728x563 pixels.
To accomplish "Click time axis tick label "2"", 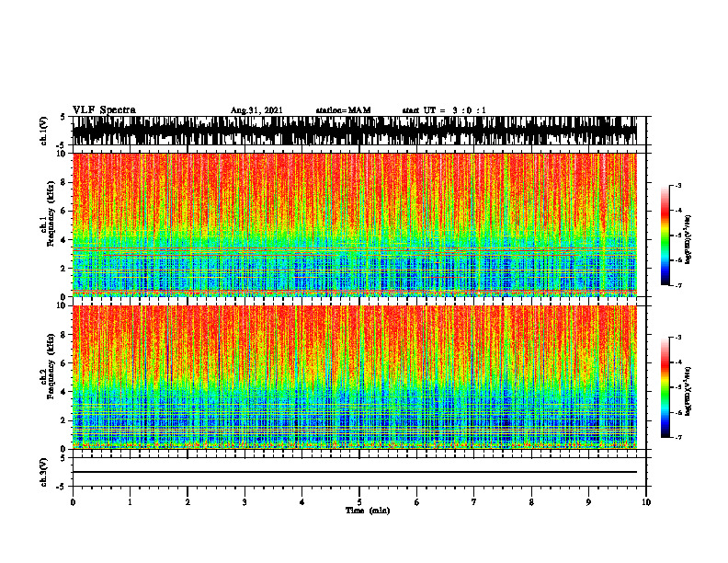I will [x=188, y=502].
